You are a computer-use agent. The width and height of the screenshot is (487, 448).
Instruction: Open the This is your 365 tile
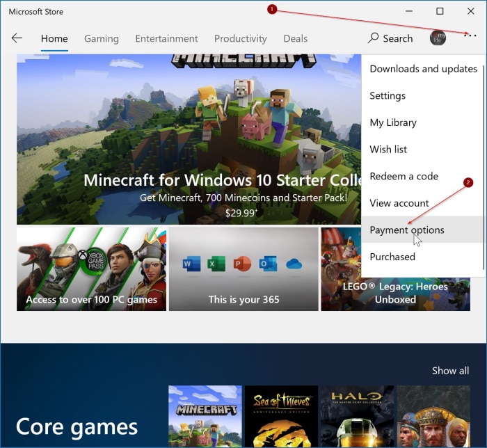tap(243, 269)
